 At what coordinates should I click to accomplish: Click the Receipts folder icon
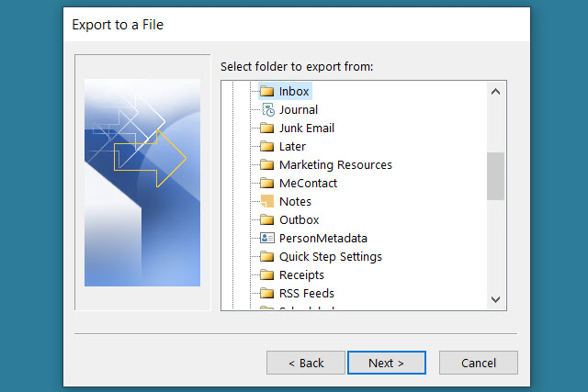click(x=267, y=275)
